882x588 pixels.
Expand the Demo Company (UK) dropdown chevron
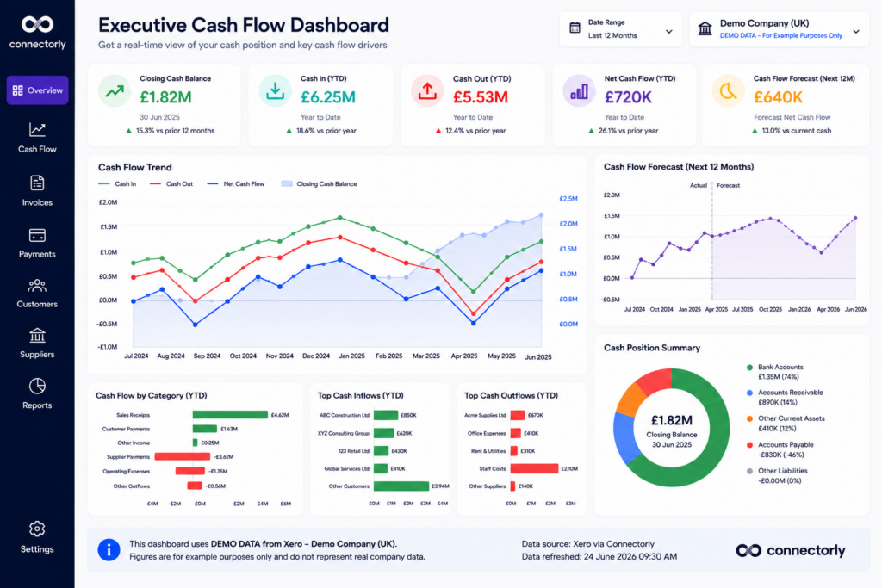pos(855,32)
